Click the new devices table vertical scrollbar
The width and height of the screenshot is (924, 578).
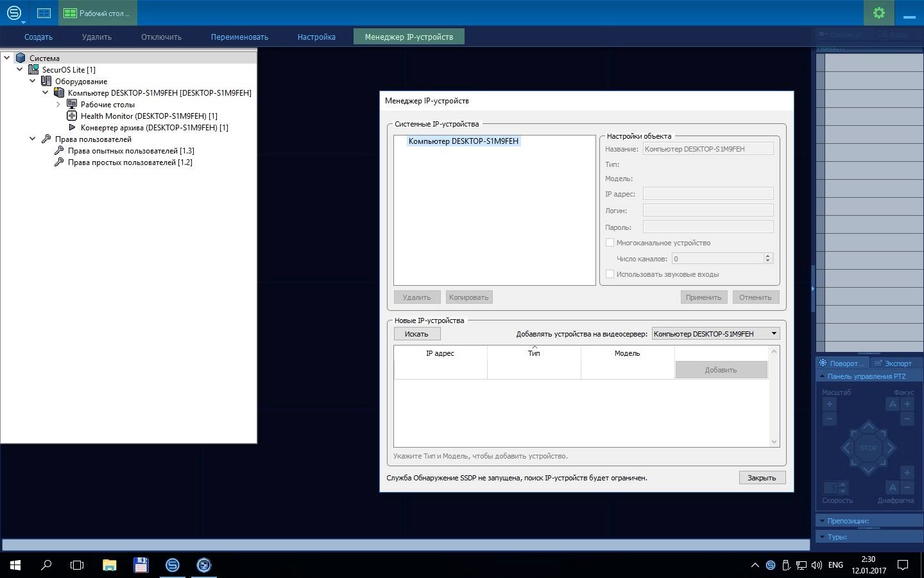pos(774,396)
